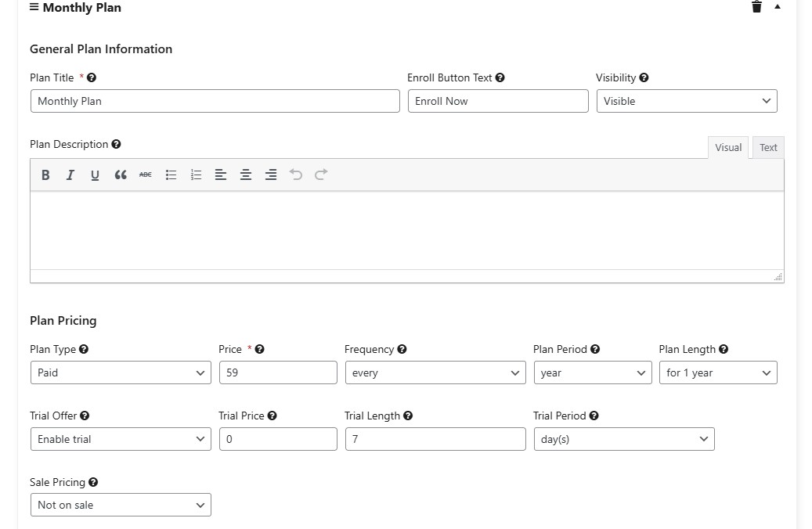812x529 pixels.
Task: Show help tooltip for Price
Action: click(259, 349)
